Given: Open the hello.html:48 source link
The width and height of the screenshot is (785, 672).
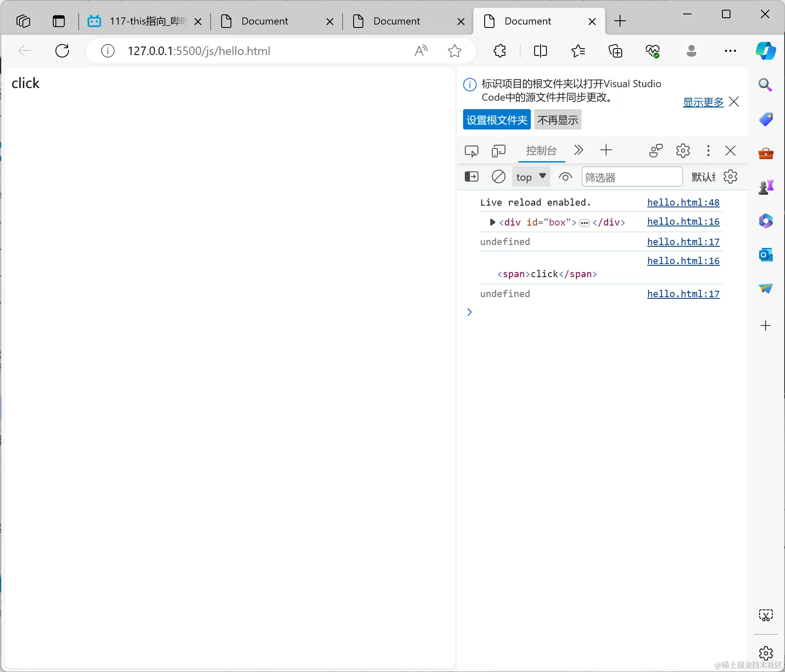Looking at the screenshot, I should (683, 202).
